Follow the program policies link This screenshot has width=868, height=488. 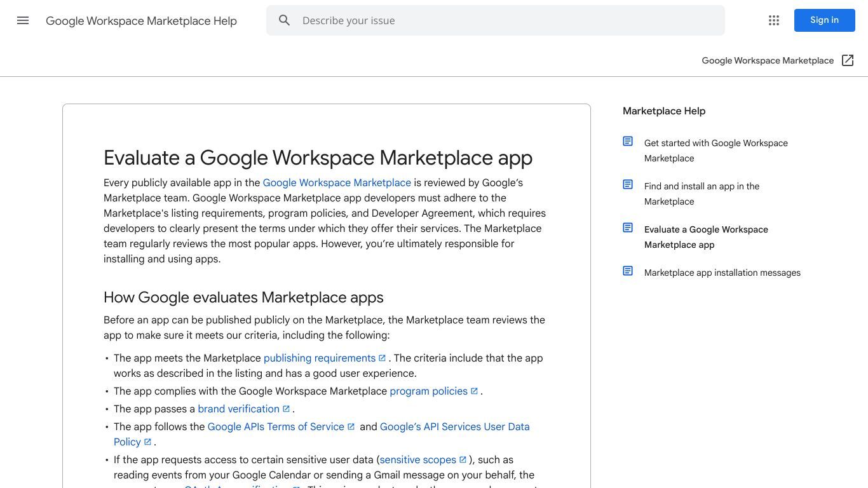429,391
